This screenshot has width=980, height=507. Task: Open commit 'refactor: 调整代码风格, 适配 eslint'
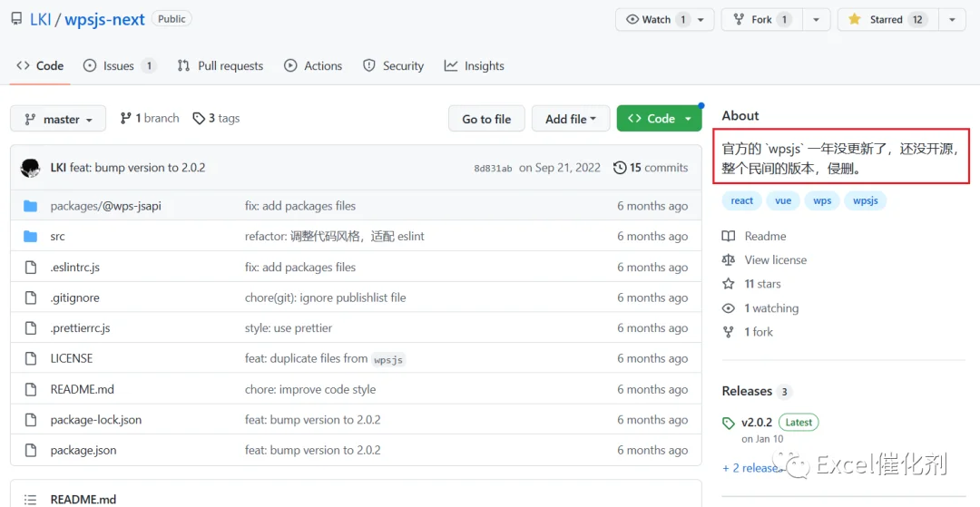click(334, 237)
